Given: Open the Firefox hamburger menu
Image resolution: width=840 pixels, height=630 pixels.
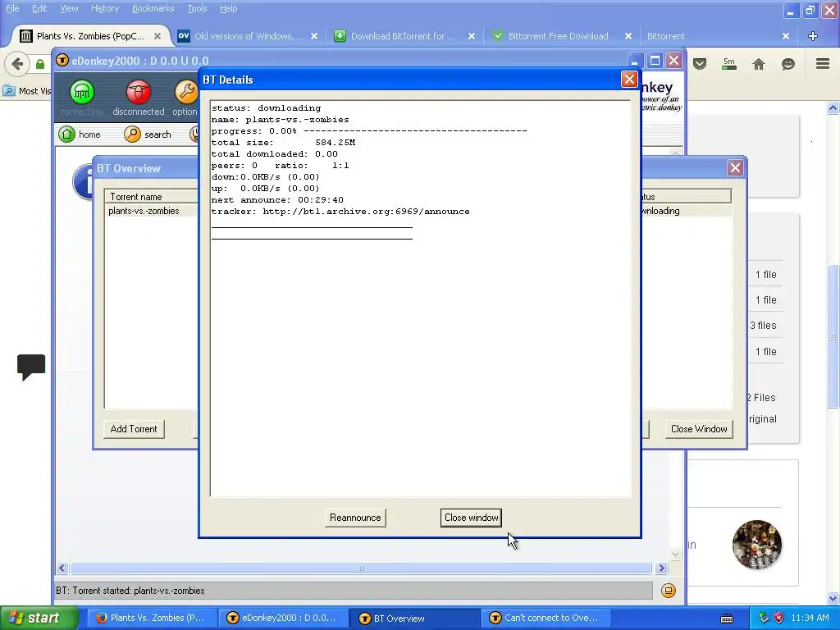Looking at the screenshot, I should click(x=823, y=64).
